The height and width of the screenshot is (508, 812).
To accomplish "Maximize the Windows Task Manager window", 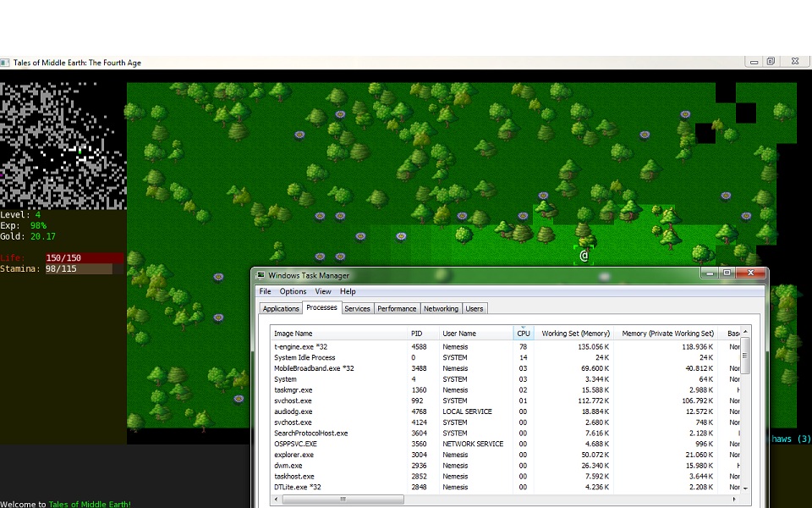I will tap(727, 273).
